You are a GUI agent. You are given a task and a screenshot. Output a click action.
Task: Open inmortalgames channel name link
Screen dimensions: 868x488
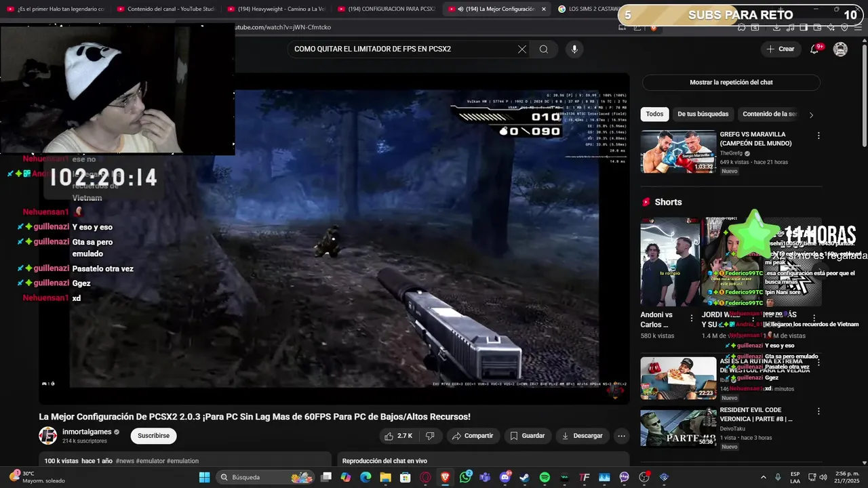click(x=87, y=432)
